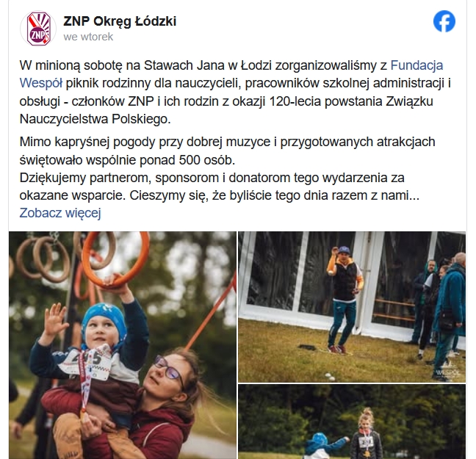Click the child's race bib number
The height and width of the screenshot is (459, 476).
point(87,361)
